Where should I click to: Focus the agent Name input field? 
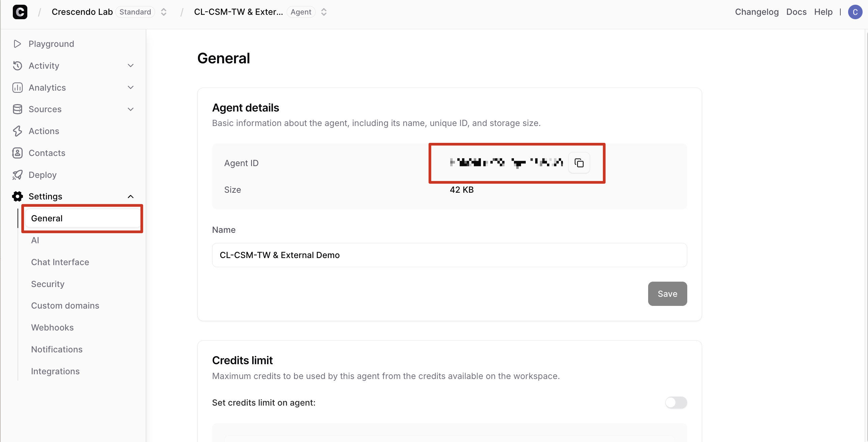450,255
